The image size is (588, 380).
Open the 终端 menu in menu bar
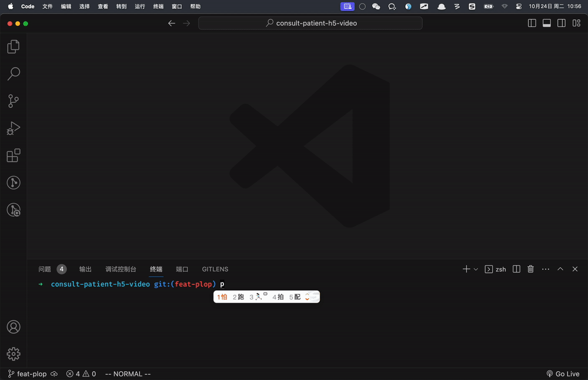[x=158, y=6]
